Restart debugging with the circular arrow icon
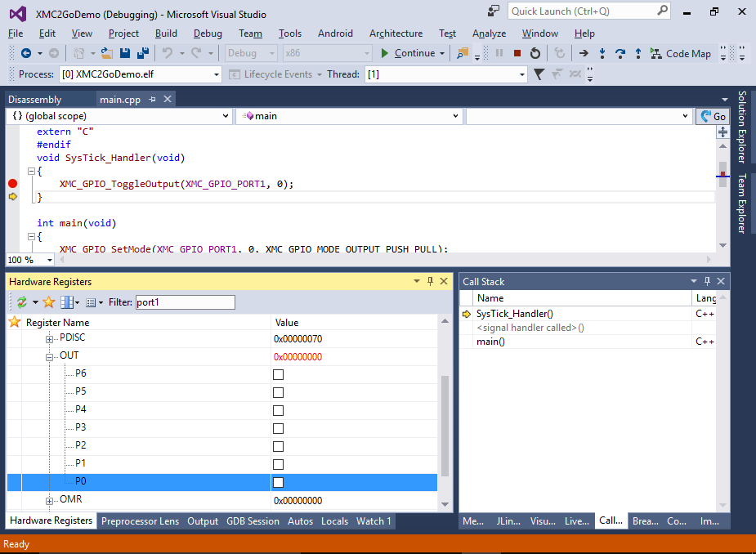756x554 pixels. pyautogui.click(x=535, y=53)
